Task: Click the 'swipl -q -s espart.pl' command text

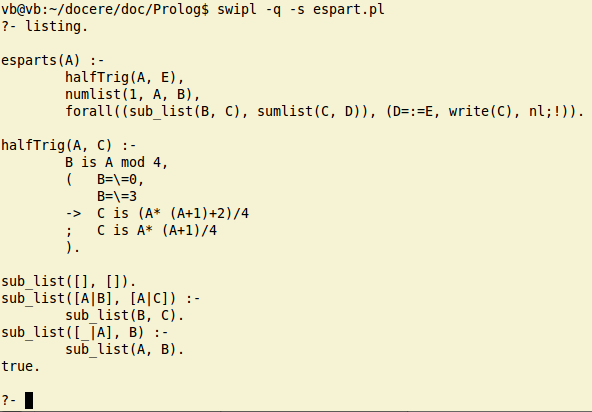Action: 301,9
